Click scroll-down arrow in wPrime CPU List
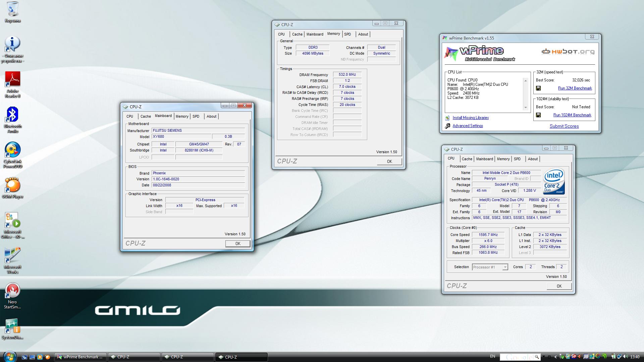644x362 pixels. pos(526,108)
